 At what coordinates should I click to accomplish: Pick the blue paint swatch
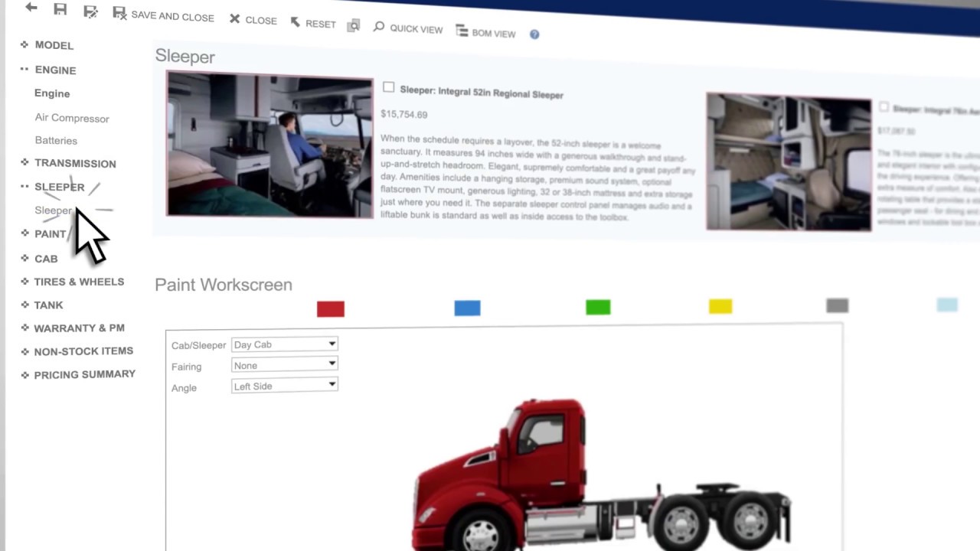click(x=467, y=308)
